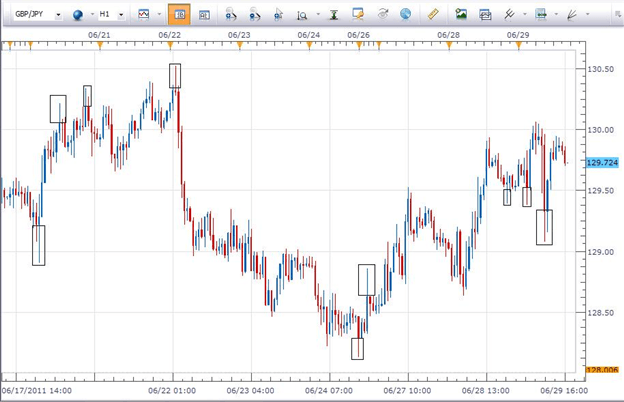Click the 130.00 price axis label

pyautogui.click(x=601, y=130)
